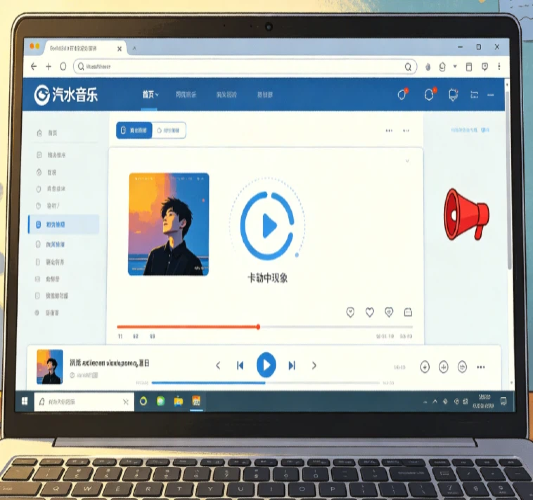Skip to the next track
Screen dimensions: 533x500
pyautogui.click(x=292, y=366)
